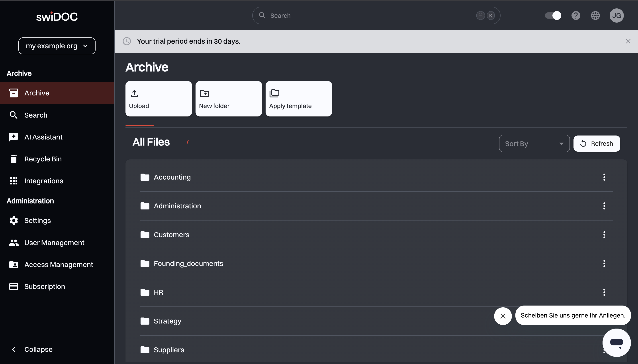Open more options for Accounting folder
This screenshot has height=364, width=638.
tap(604, 177)
